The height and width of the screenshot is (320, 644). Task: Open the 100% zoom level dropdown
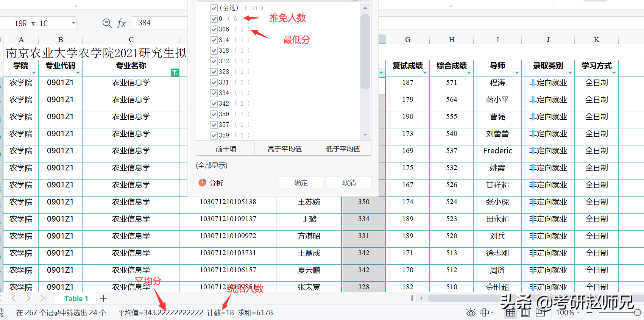click(579, 312)
